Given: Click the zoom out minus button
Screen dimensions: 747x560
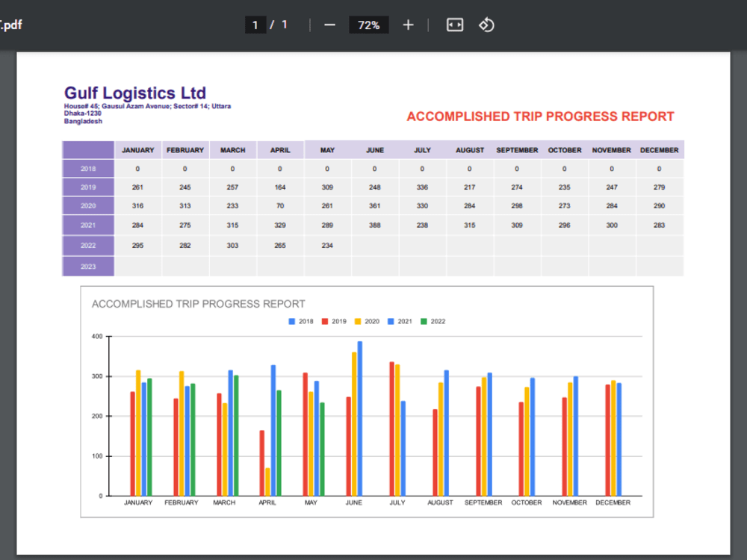Looking at the screenshot, I should click(x=329, y=25).
